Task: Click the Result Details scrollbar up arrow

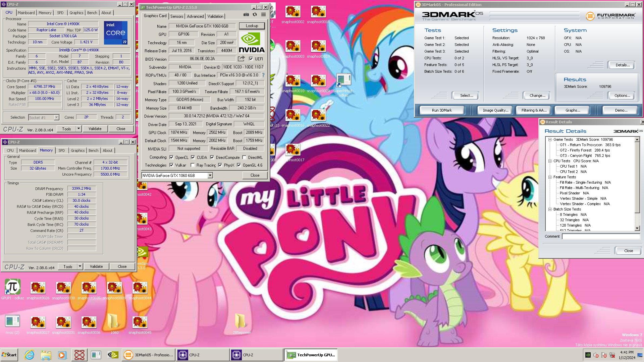Action: click(637, 139)
